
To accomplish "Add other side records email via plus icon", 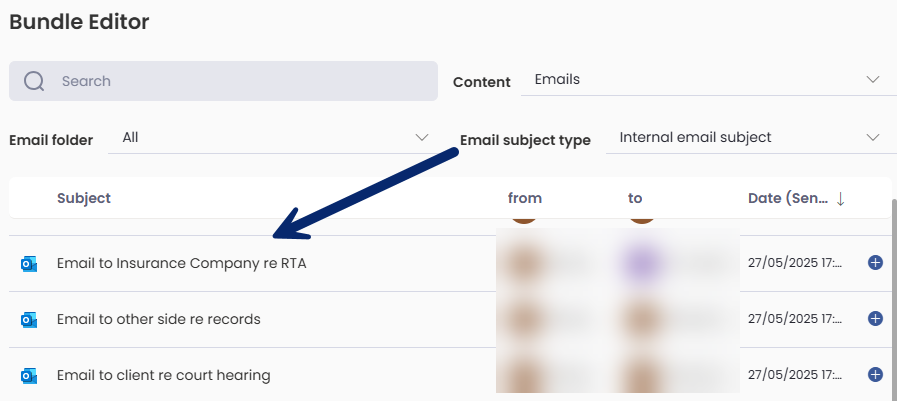I will 875,319.
